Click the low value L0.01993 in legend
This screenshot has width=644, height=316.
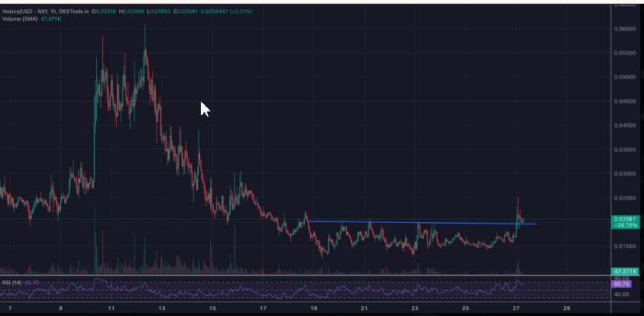[x=158, y=11]
